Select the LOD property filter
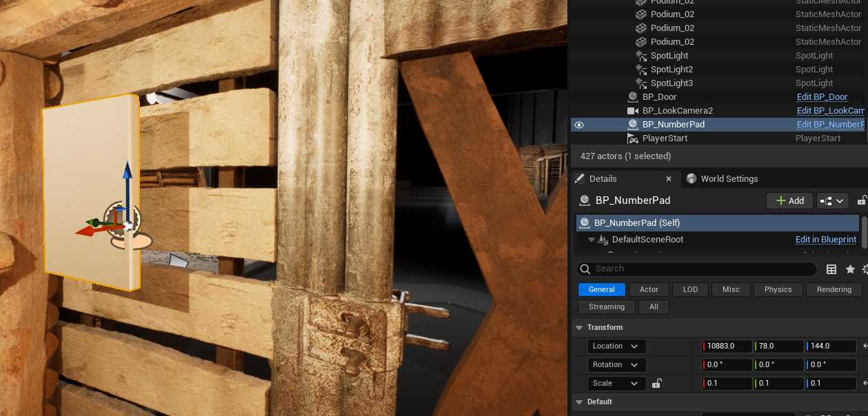Screen dimensions: 868x416 click(x=690, y=290)
